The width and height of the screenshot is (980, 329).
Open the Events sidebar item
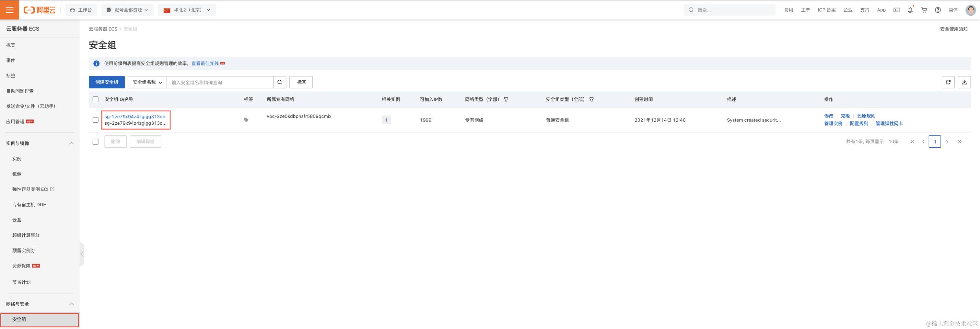click(x=11, y=60)
